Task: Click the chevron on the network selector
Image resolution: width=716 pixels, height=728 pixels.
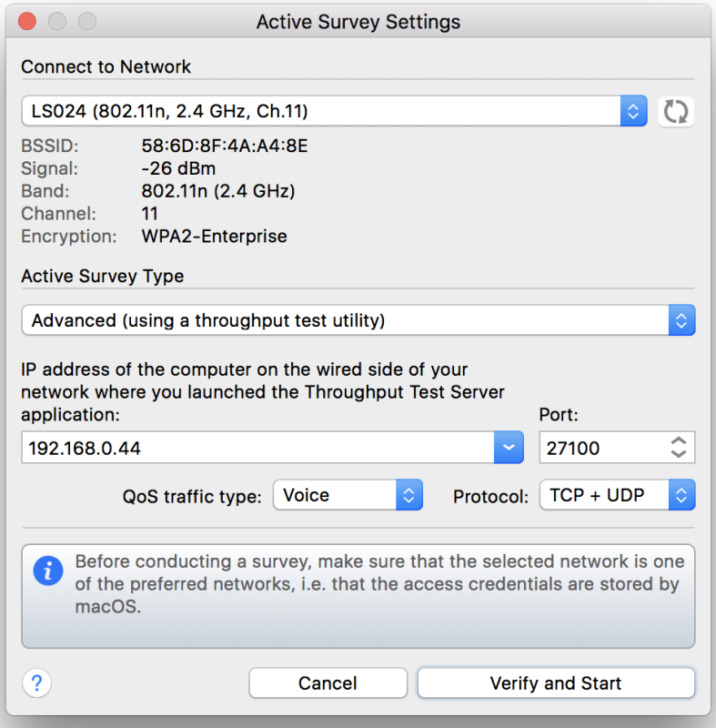Action: pos(635,110)
